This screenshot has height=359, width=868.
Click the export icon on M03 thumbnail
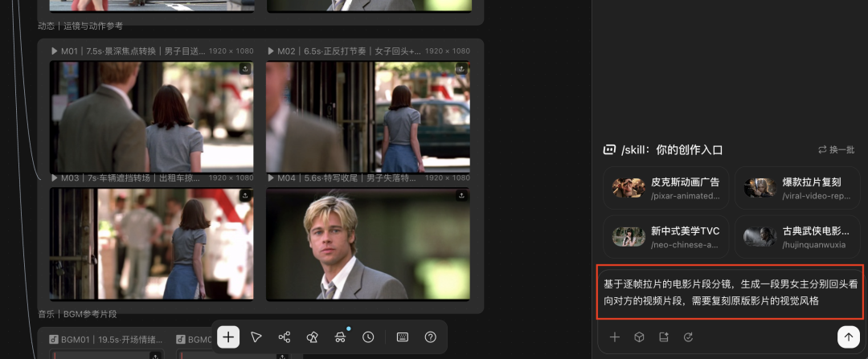point(245,196)
